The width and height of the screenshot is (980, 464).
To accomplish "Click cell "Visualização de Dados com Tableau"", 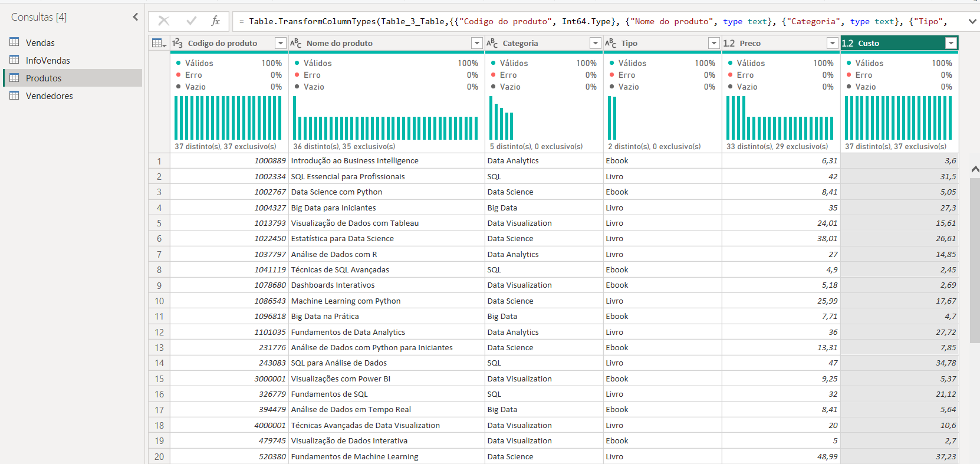I will tap(386, 223).
